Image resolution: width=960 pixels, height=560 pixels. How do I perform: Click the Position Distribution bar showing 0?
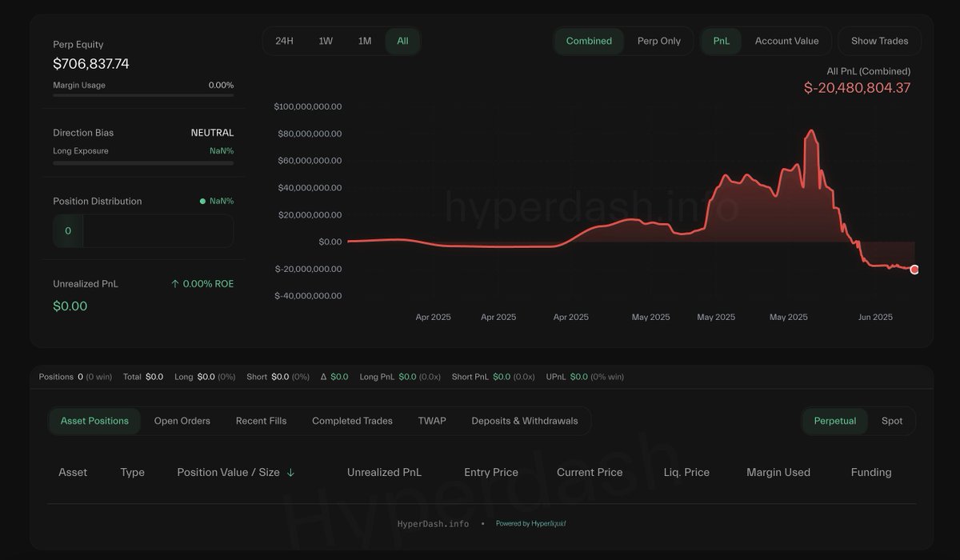tap(143, 230)
